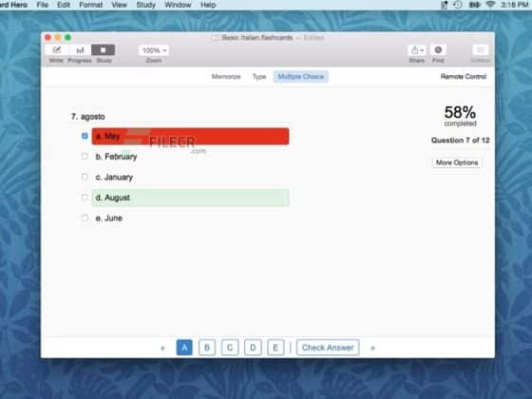Choose answer B button
Screen dimensions: 532x399
[207, 348]
